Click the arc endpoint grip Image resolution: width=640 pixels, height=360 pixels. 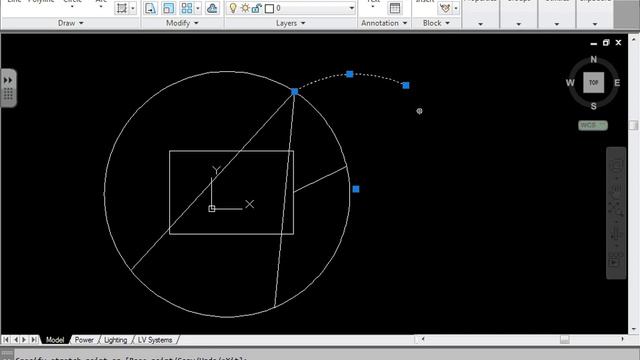click(406, 85)
